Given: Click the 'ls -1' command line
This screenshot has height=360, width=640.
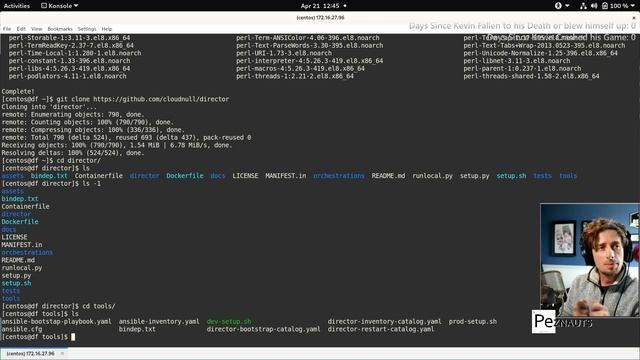Looking at the screenshot, I should [x=51, y=184].
